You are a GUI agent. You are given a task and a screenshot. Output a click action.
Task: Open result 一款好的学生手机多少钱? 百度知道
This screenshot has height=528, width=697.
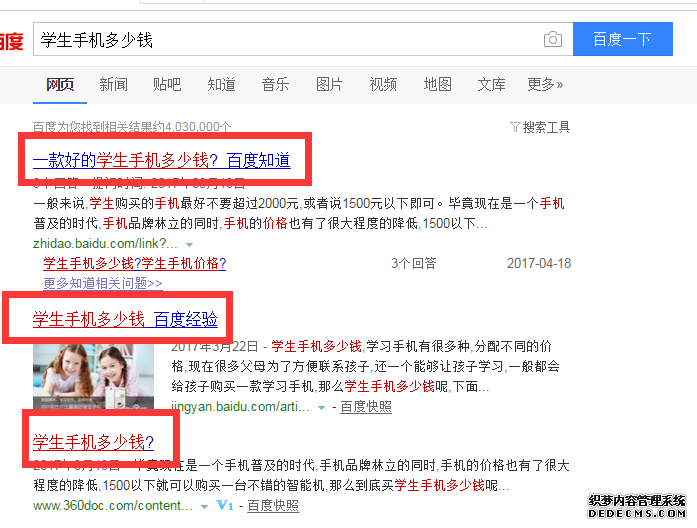pos(162,160)
